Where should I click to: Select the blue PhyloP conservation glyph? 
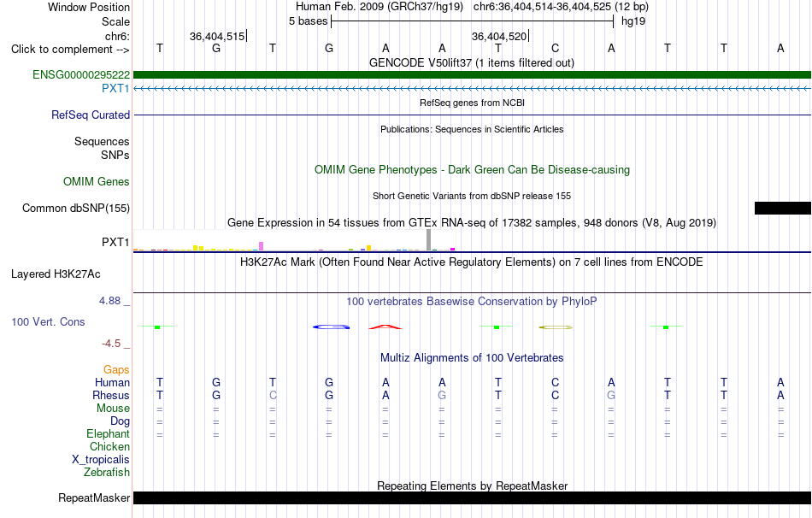tap(332, 327)
